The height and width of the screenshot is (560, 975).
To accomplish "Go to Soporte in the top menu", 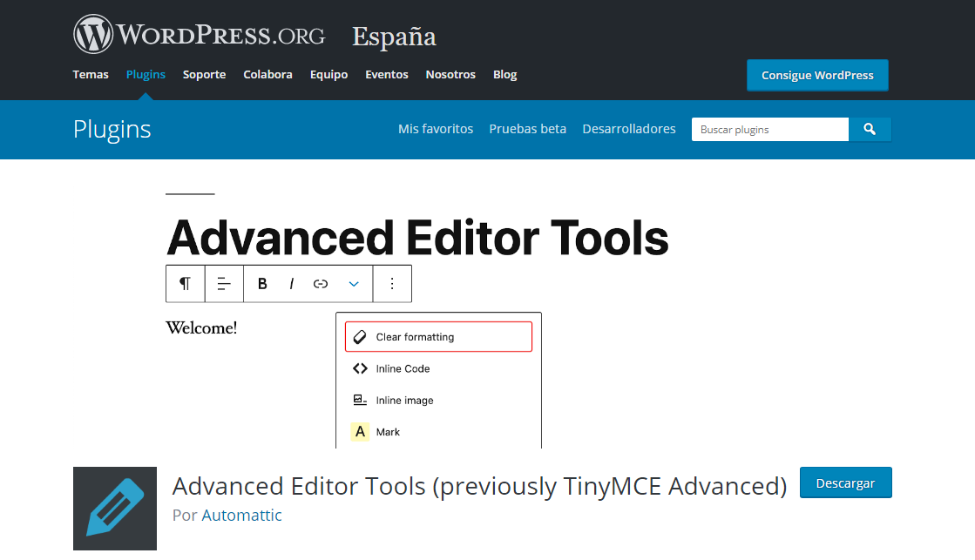I will click(x=204, y=75).
